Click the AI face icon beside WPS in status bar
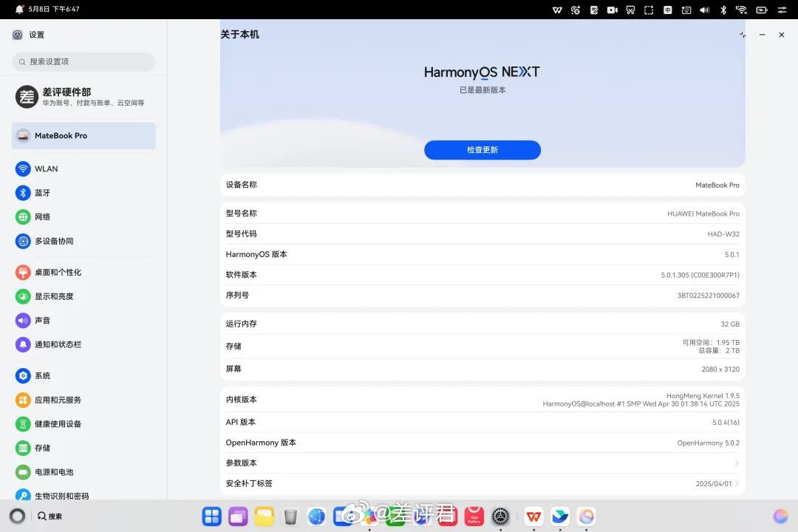The image size is (798, 532). click(x=576, y=10)
